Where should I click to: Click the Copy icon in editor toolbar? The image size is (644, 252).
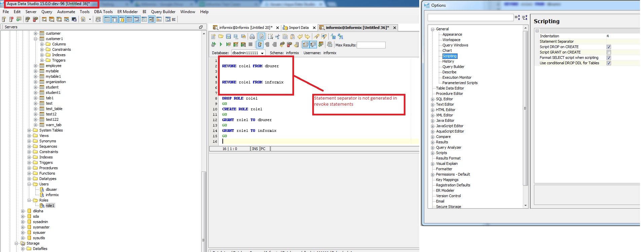[x=285, y=36]
